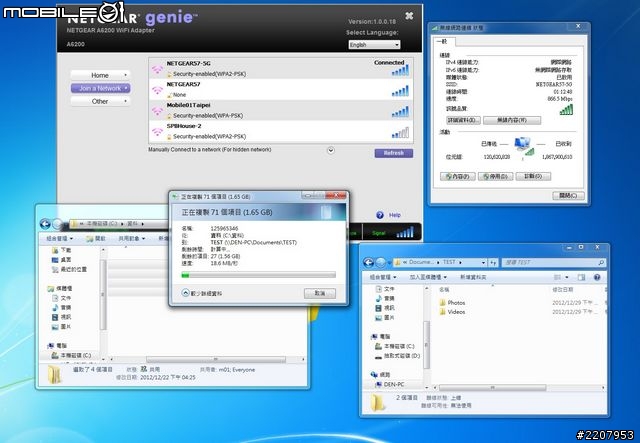Select Removable Disk (D:) in TEST window
640x443 pixels.
pyautogui.click(x=397, y=356)
